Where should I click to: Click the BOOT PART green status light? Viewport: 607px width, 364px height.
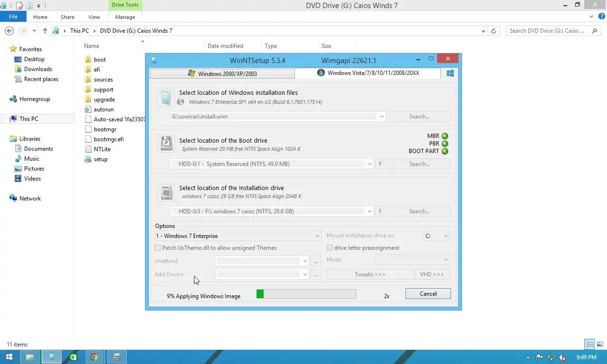[x=445, y=151]
